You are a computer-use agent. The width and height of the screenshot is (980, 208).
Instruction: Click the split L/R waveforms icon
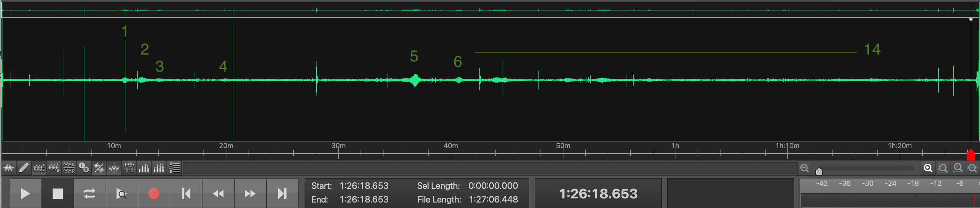click(x=69, y=168)
